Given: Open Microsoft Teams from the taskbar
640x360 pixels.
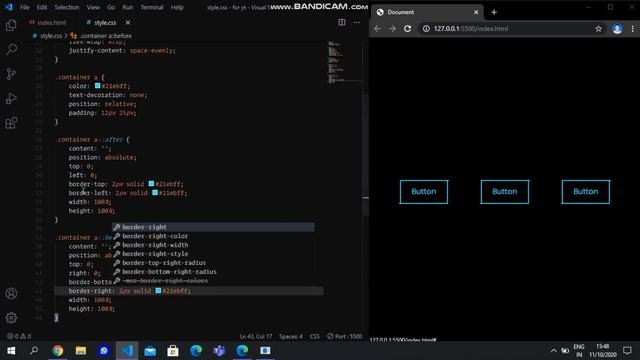Looking at the screenshot, I should pos(219,351).
